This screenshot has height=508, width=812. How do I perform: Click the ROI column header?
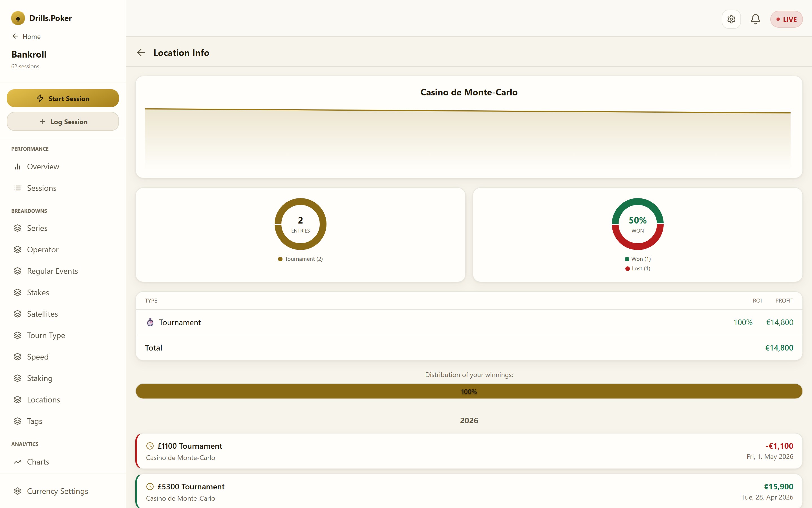point(757,301)
